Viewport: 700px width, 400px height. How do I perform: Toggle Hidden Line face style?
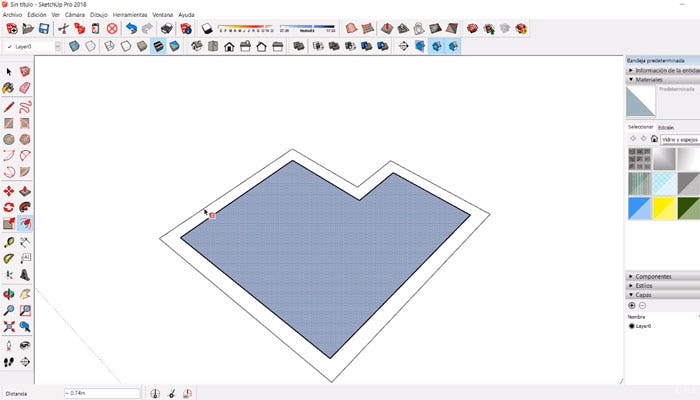pyautogui.click(x=126, y=46)
